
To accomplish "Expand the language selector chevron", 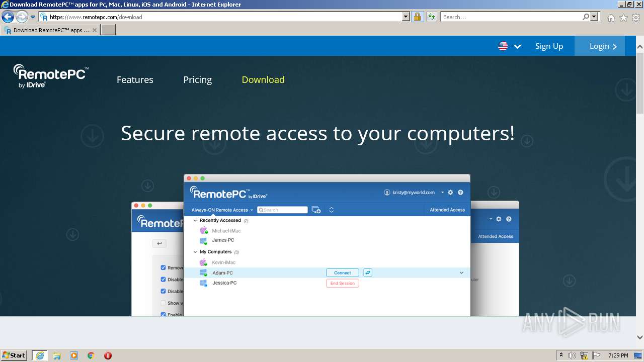I will 517,46.
